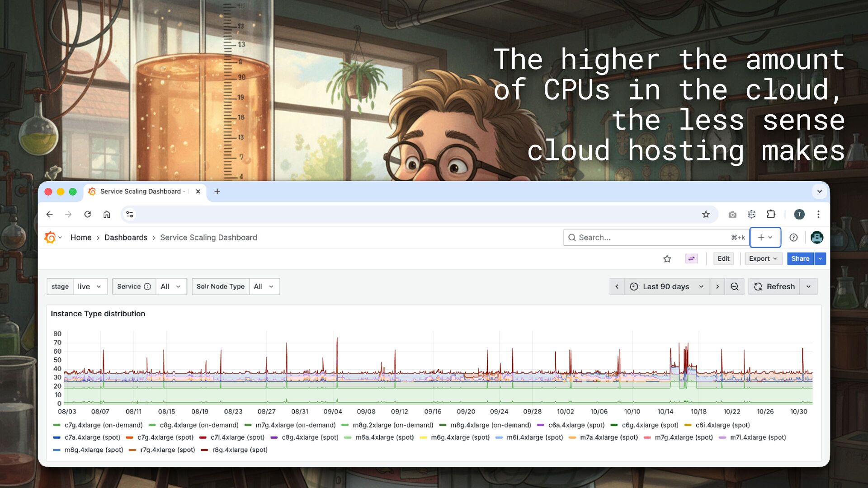868x488 pixels.
Task: Open the stage live dropdown
Action: (x=89, y=286)
